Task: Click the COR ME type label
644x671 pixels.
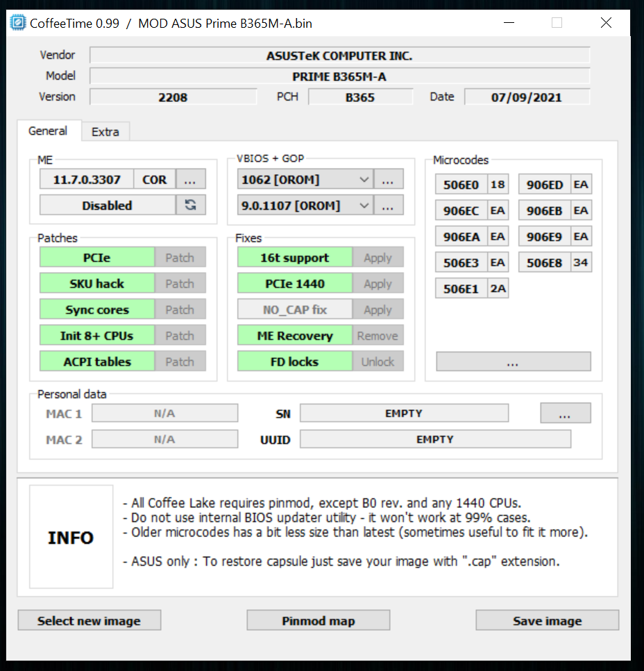Action: coord(155,179)
